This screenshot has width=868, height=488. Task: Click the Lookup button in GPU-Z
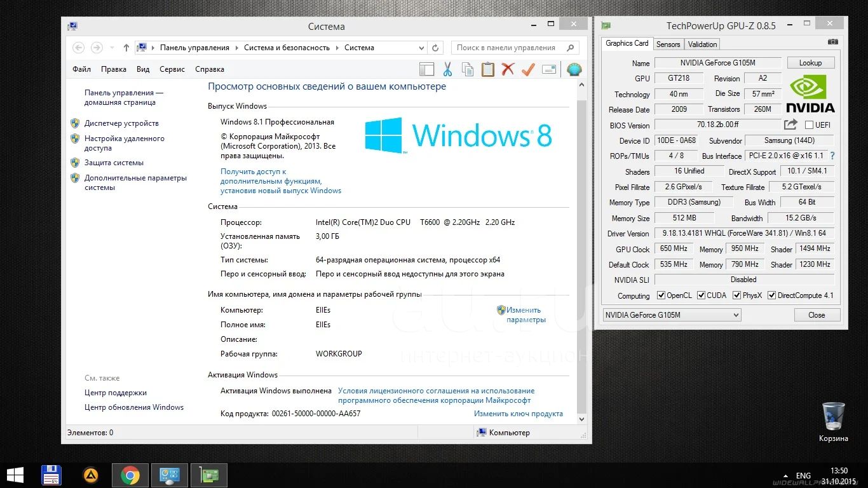click(x=811, y=63)
